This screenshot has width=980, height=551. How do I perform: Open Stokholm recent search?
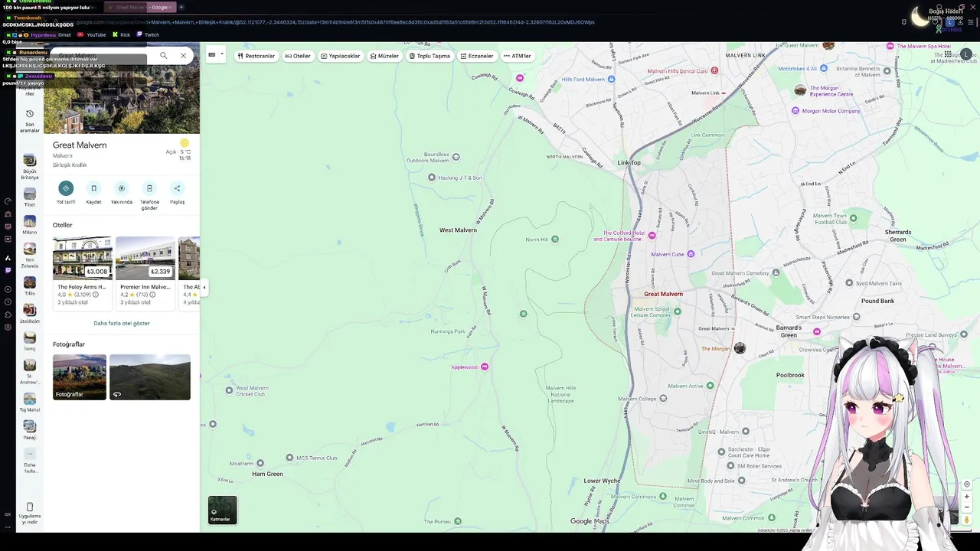coord(30,314)
